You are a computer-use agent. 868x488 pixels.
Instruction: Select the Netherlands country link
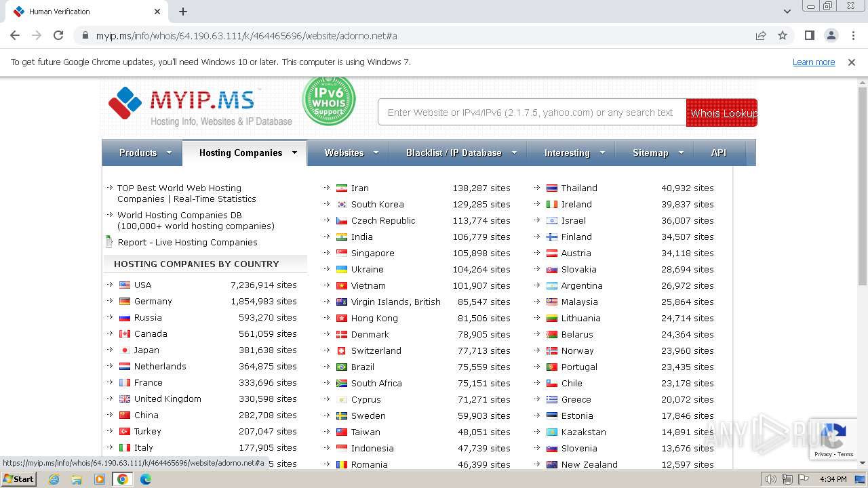(160, 367)
